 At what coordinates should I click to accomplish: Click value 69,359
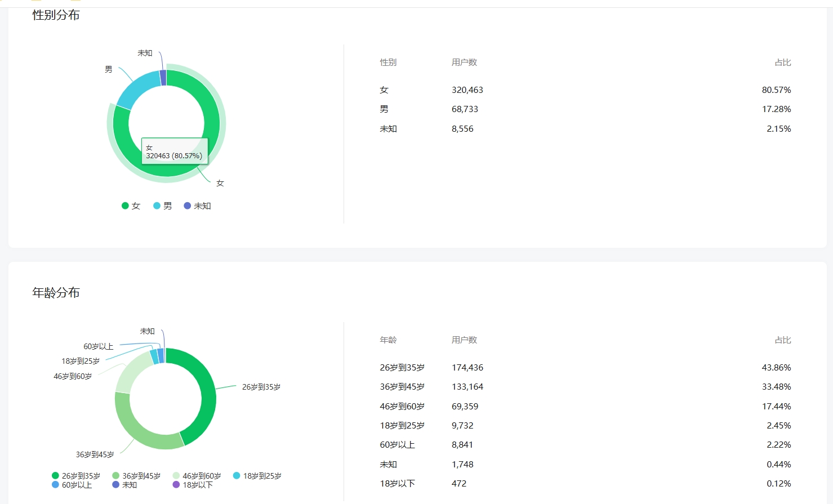(x=465, y=407)
